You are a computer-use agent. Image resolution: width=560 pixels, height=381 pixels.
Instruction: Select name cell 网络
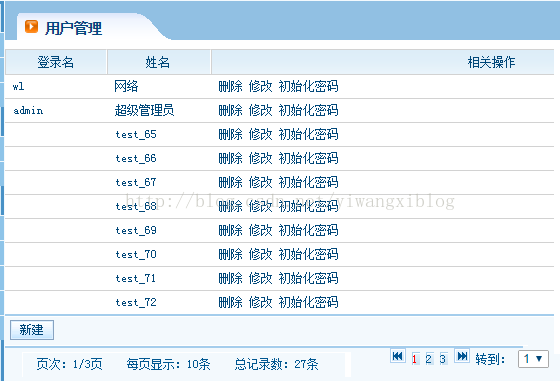(x=126, y=86)
